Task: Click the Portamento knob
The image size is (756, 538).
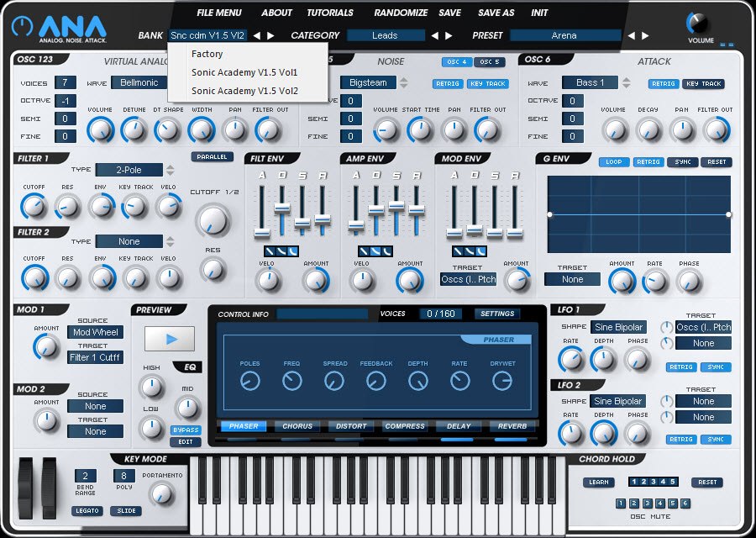Action: 161,494
